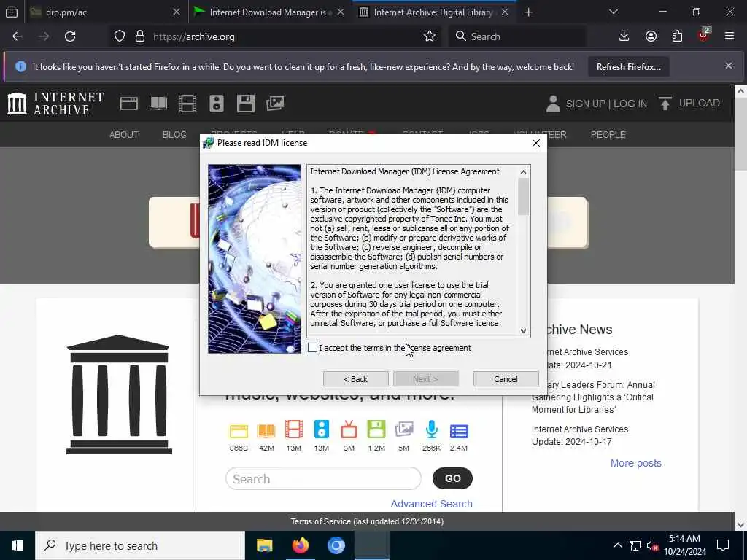Accept the IDM license agreement checkbox
This screenshot has width=747, height=560.
(312, 348)
